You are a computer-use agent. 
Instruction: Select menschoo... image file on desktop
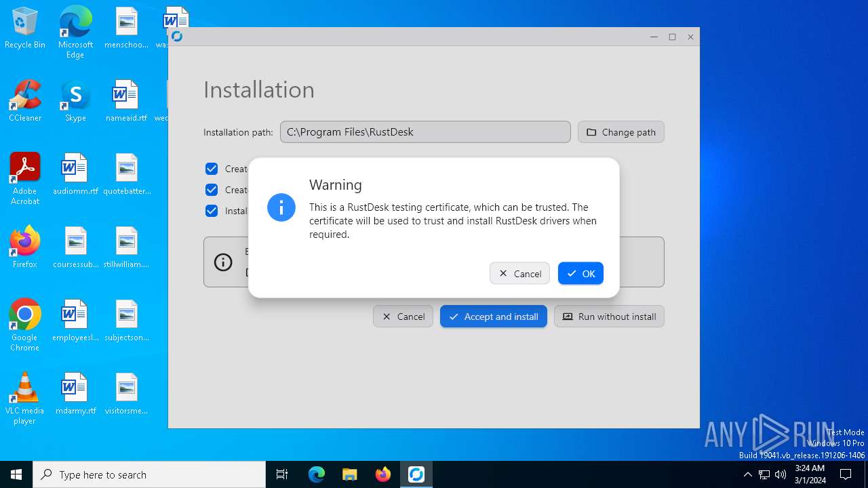(126, 28)
